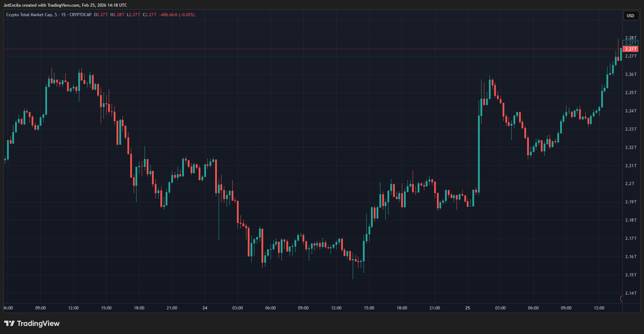
Task: Click the TradingView logo in the footer
Action: point(32,323)
